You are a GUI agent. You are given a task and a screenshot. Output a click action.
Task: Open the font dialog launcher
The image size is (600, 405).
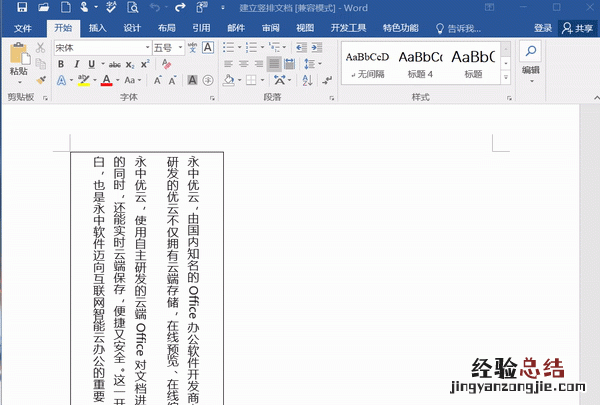pos(212,98)
